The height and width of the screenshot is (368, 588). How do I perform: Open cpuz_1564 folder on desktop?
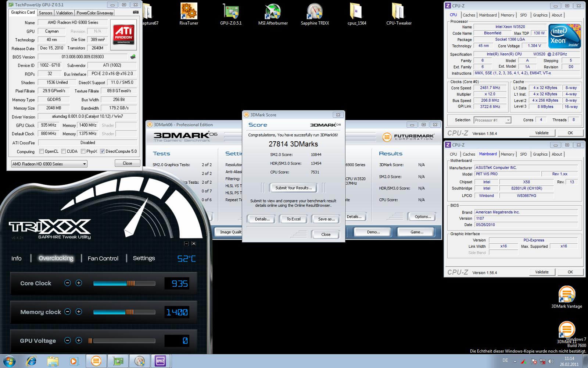point(357,14)
